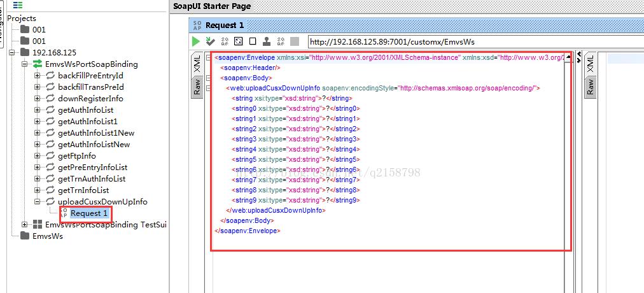This screenshot has height=293, width=644.
Task: Click the grid icon of EmvsWsPortSoapBinding TestSuite
Action: [38, 224]
